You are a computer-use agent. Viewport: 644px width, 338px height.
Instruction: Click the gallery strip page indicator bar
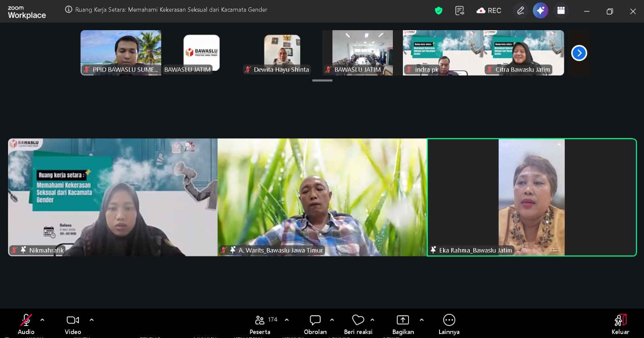pos(322,80)
